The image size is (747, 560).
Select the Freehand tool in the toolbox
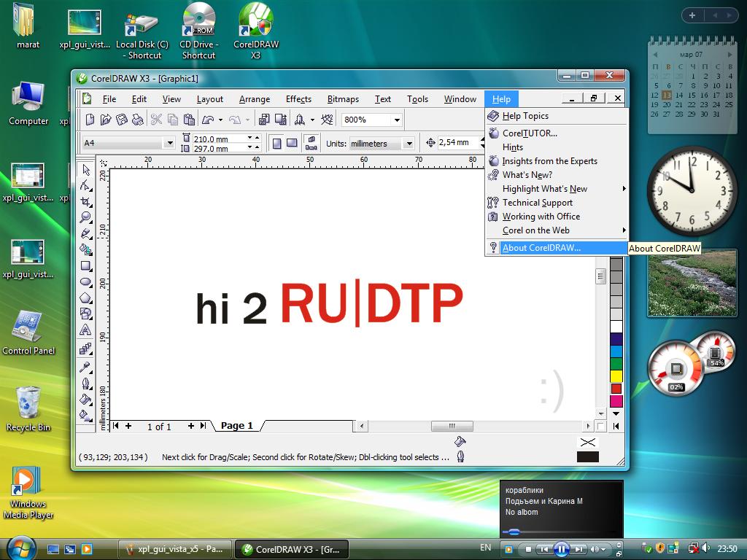pyautogui.click(x=86, y=233)
